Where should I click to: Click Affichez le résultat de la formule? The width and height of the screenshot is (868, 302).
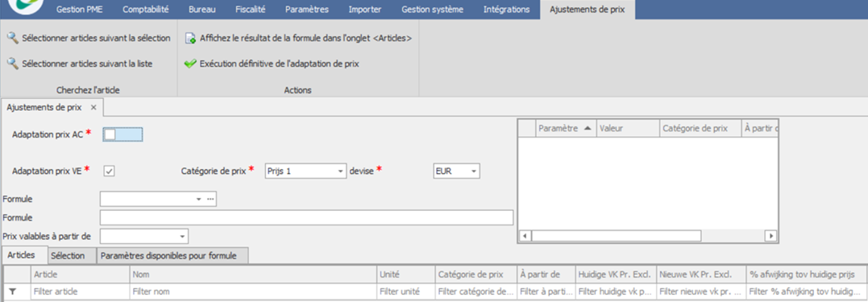click(298, 38)
